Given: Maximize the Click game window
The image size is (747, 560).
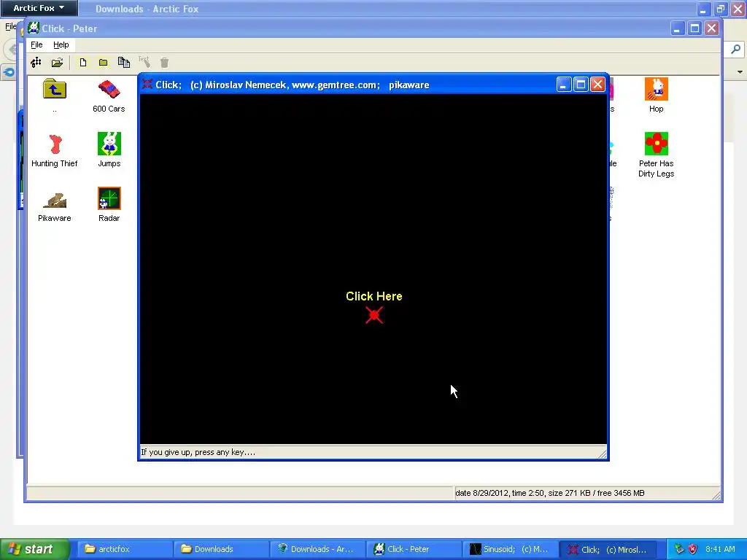Looking at the screenshot, I should (x=581, y=85).
